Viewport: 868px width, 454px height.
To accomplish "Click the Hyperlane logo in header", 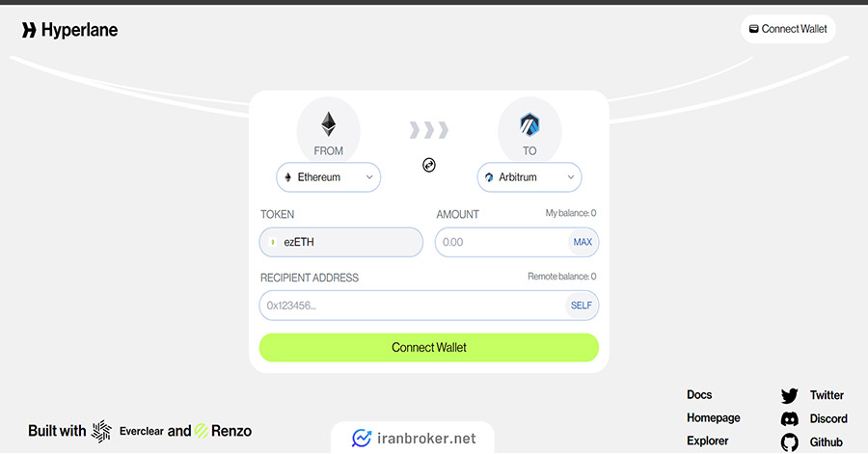I will tap(69, 30).
